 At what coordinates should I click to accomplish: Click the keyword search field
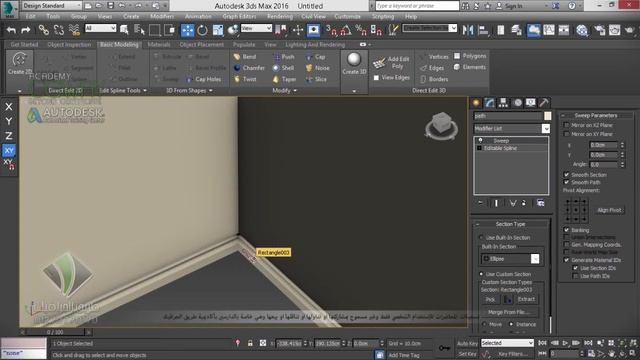417,6
